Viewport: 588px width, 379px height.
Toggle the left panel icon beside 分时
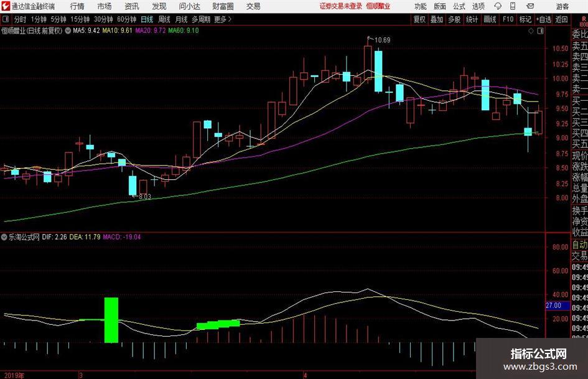pos(6,19)
